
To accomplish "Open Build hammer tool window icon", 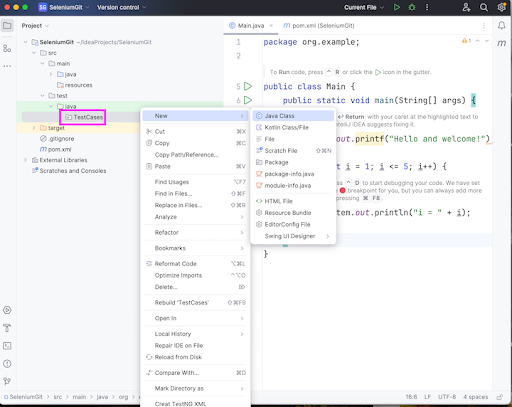I will pyautogui.click(x=7, y=328).
